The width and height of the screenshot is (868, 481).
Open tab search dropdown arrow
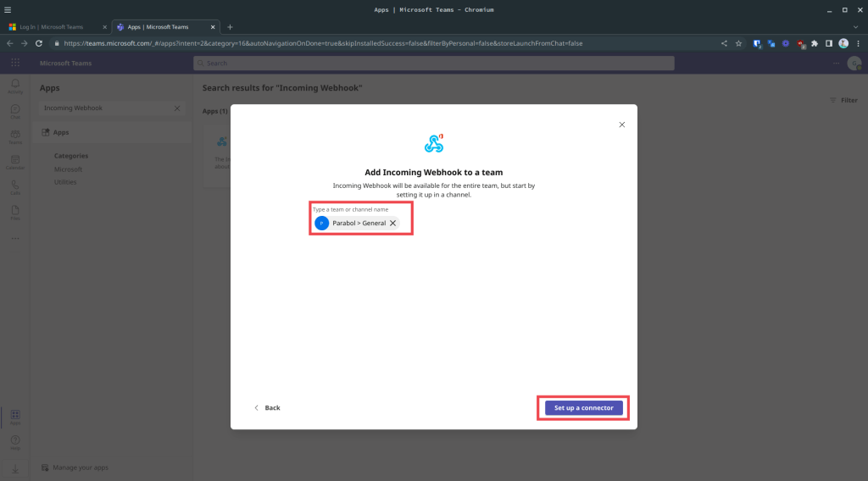[x=856, y=27]
